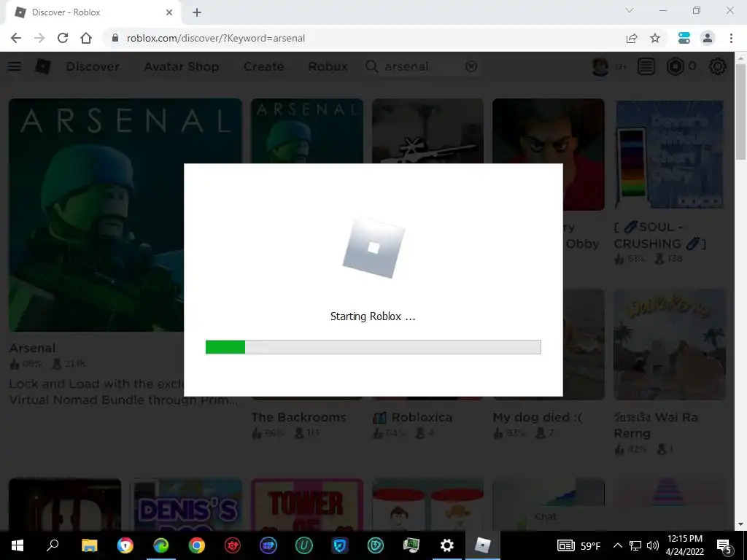
Task: Click the Roblox logo in the loading dialog
Action: click(x=373, y=248)
